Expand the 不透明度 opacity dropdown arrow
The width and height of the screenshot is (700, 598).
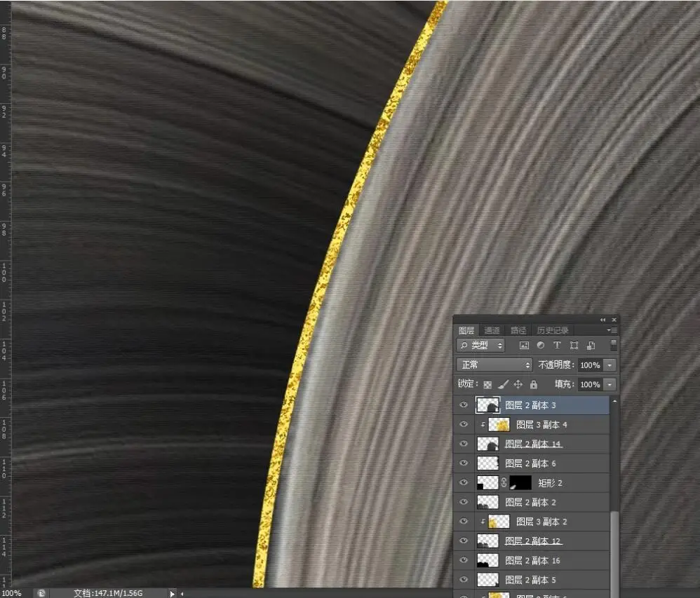click(610, 365)
